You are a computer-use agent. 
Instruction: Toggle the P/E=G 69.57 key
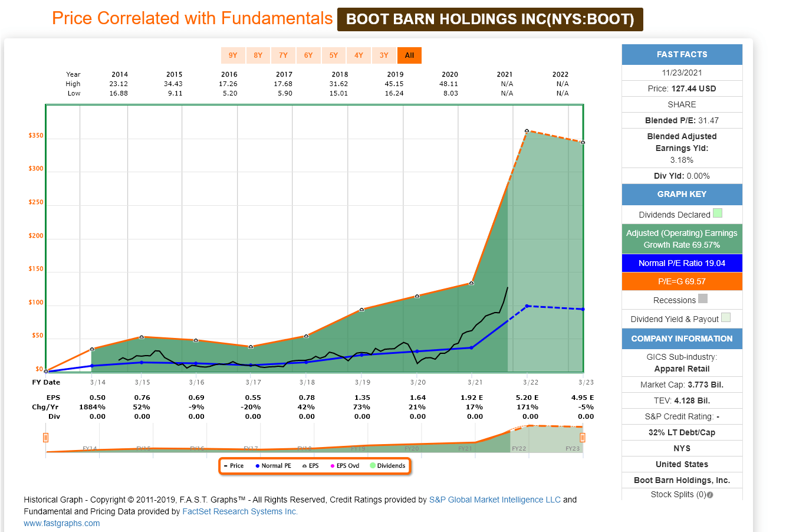(x=682, y=281)
